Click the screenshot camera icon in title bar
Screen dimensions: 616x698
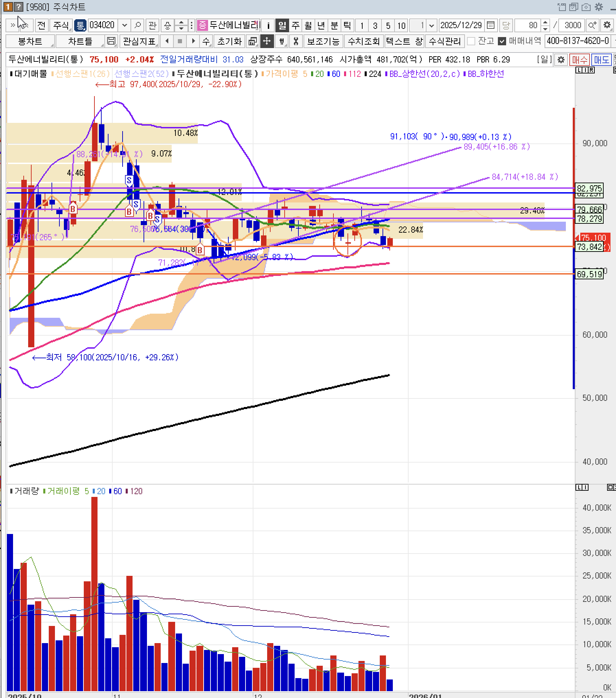point(586,7)
